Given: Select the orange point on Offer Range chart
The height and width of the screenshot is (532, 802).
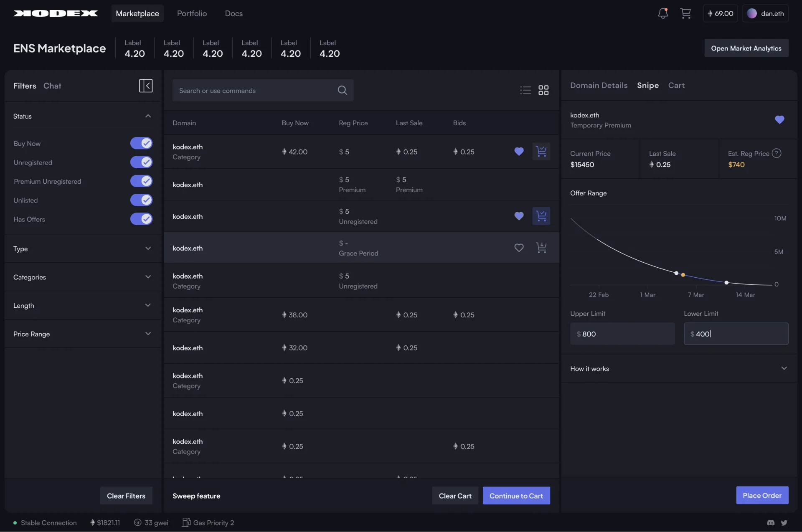Looking at the screenshot, I should tap(683, 275).
